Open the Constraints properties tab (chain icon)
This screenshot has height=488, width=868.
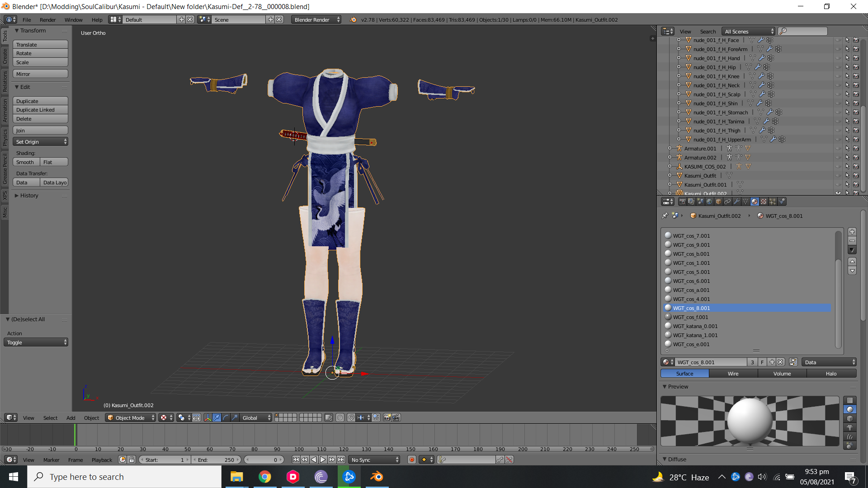click(x=727, y=202)
